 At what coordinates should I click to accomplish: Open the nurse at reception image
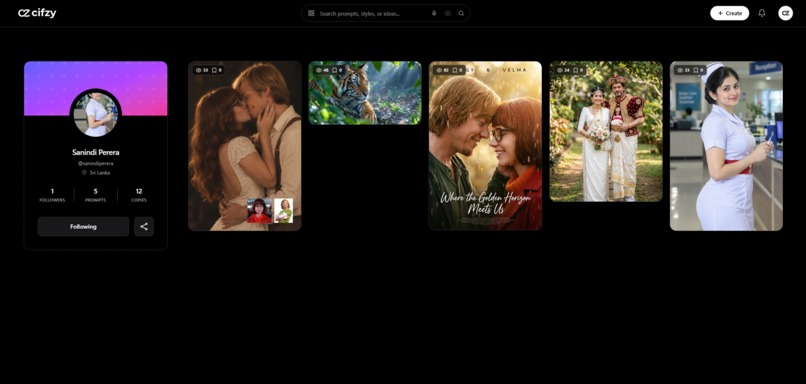click(726, 146)
